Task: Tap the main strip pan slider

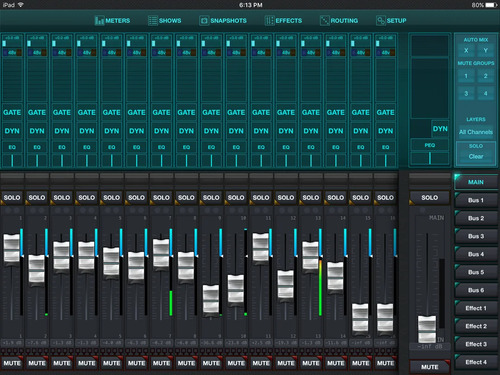Action: point(430,158)
